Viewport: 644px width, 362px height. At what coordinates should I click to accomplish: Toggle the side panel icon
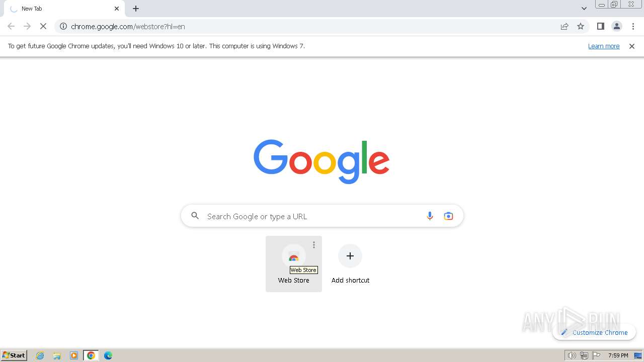600,26
